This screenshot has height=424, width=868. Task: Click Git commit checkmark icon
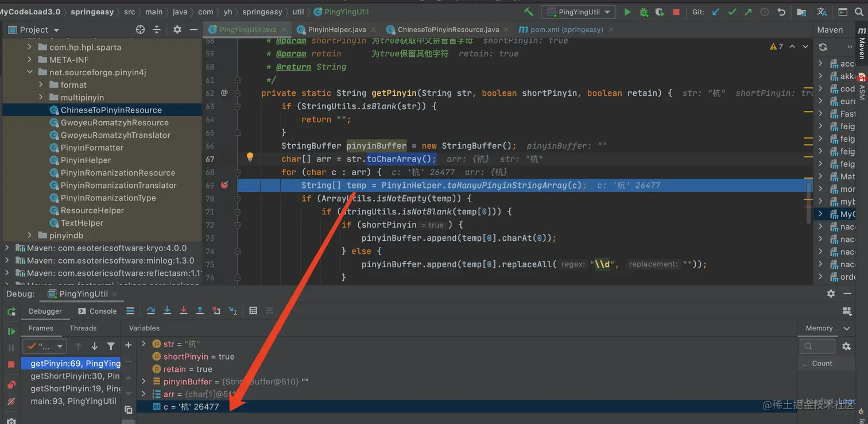[x=732, y=12]
